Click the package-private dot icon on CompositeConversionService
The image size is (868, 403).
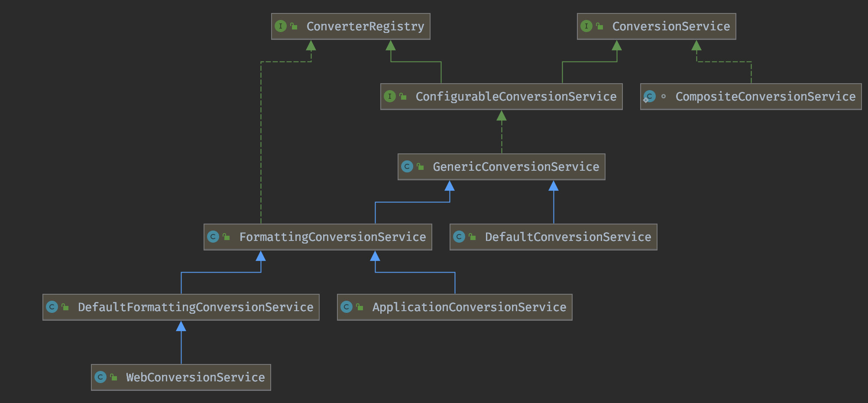pyautogui.click(x=664, y=96)
